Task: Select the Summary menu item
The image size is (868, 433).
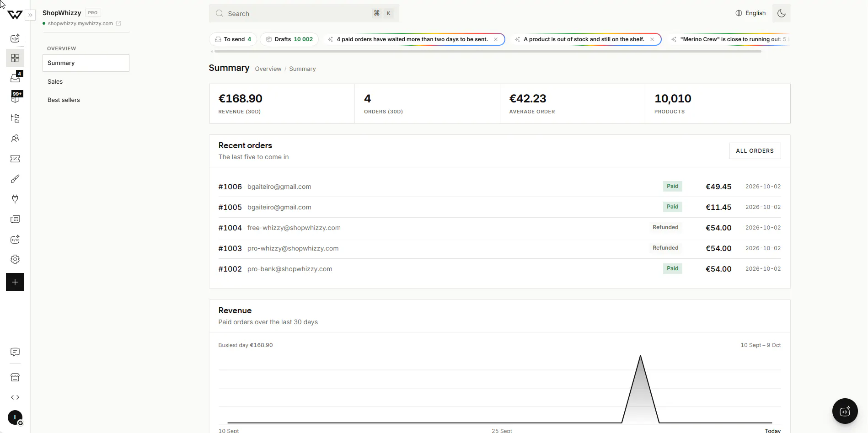Action: [86, 63]
